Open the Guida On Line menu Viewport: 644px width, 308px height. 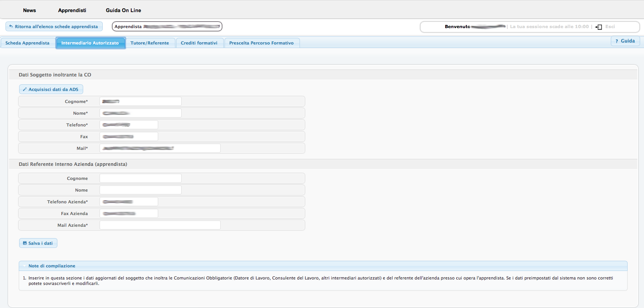(x=123, y=11)
